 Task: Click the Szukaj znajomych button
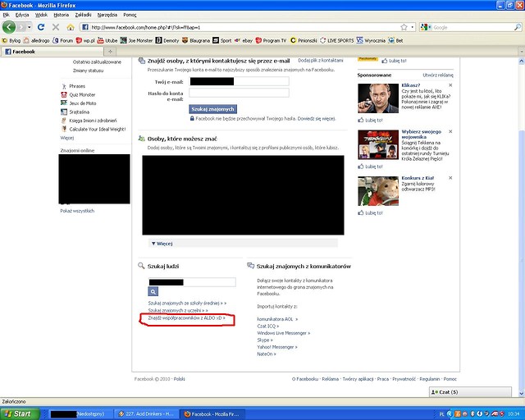point(213,109)
